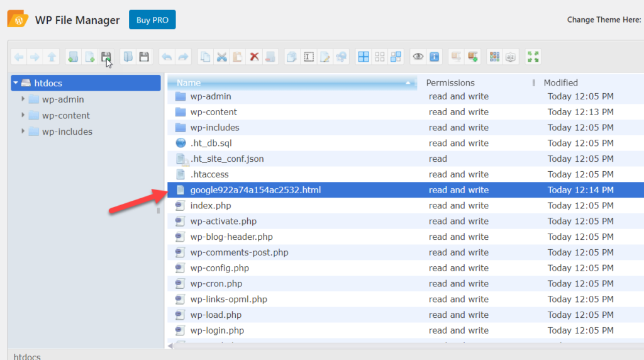Click the Copy toolbar icon
Viewport: 644px width, 360px height.
click(205, 57)
